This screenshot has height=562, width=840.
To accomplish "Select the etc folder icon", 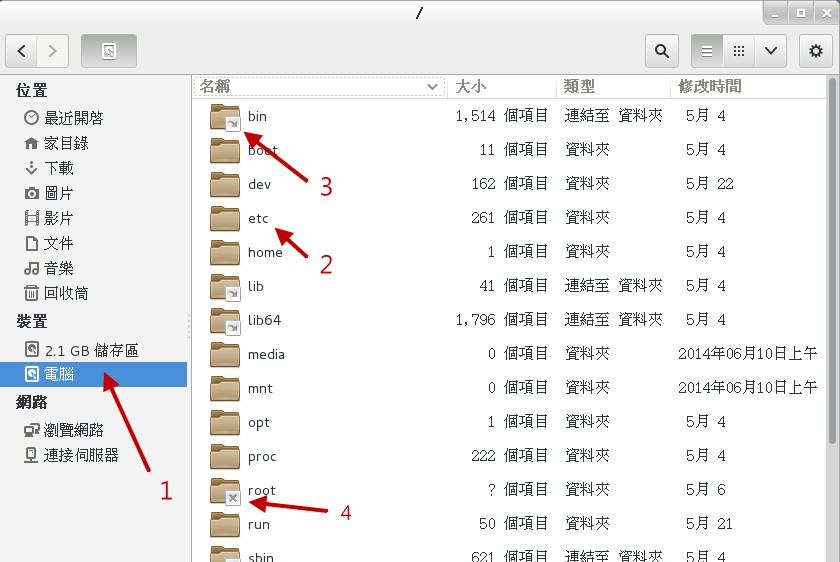I will click(225, 219).
